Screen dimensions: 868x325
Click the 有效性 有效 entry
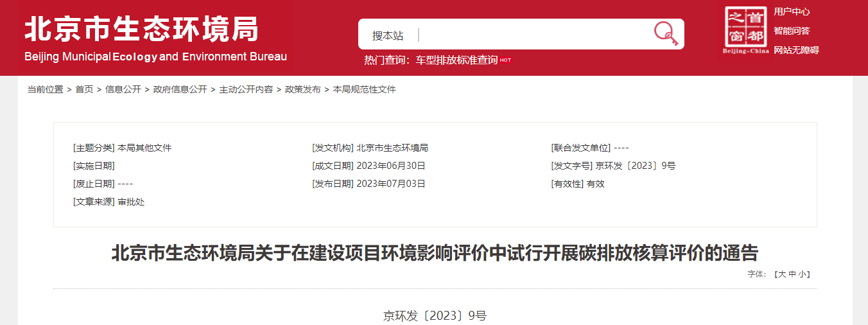(578, 184)
